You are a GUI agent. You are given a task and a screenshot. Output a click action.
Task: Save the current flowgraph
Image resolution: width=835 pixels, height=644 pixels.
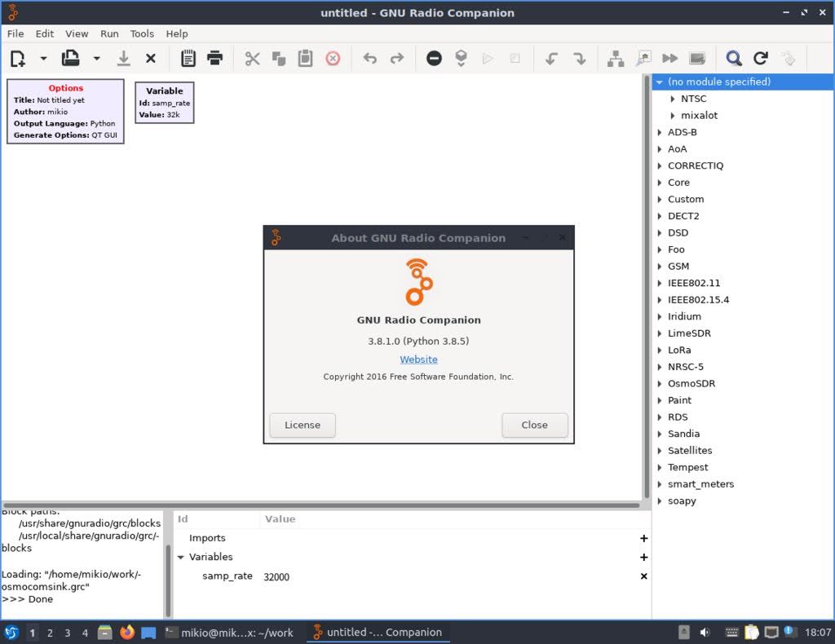(124, 58)
